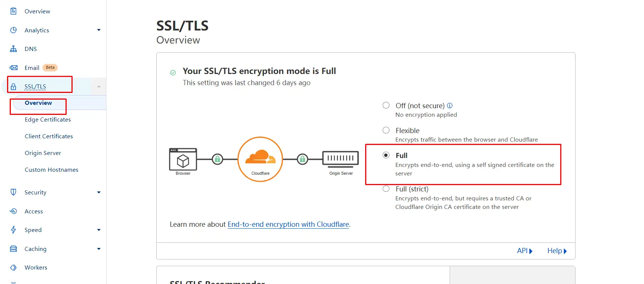
Task: Click the Security shield icon
Action: click(13, 192)
